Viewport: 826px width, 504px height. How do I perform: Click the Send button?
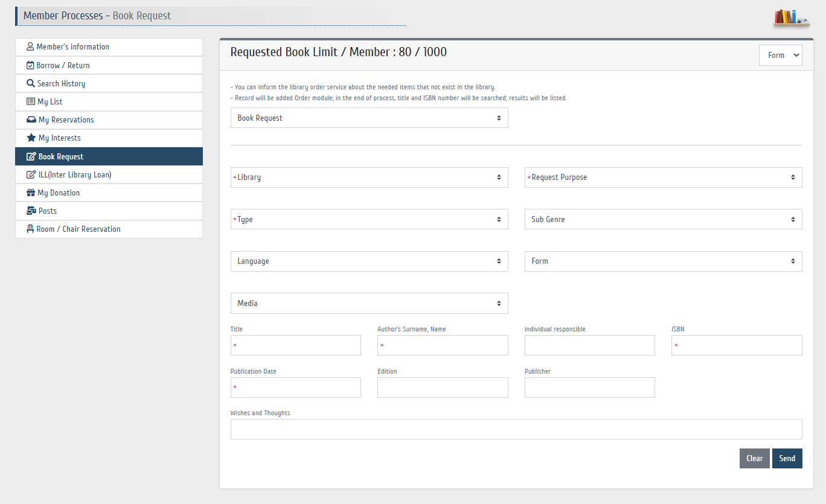pyautogui.click(x=787, y=458)
